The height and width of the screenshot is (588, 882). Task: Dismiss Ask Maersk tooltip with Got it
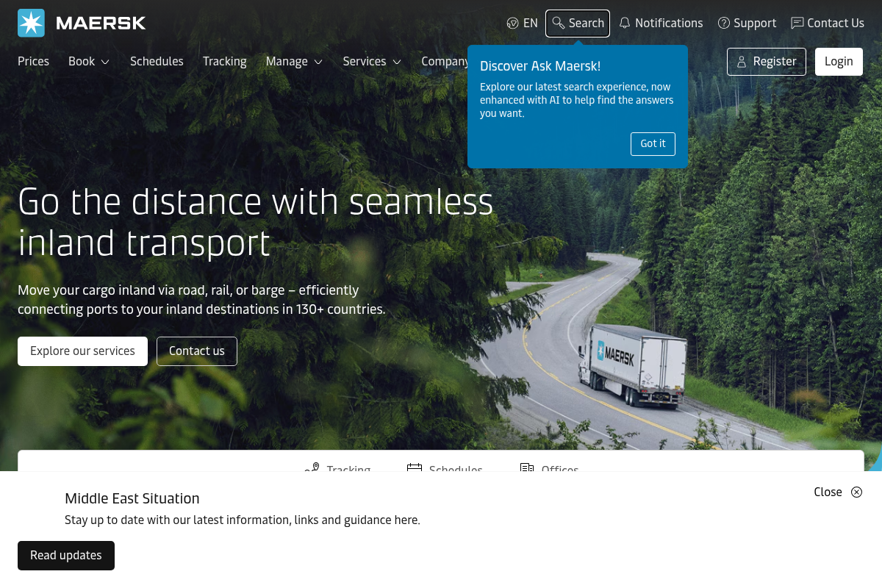(x=653, y=144)
